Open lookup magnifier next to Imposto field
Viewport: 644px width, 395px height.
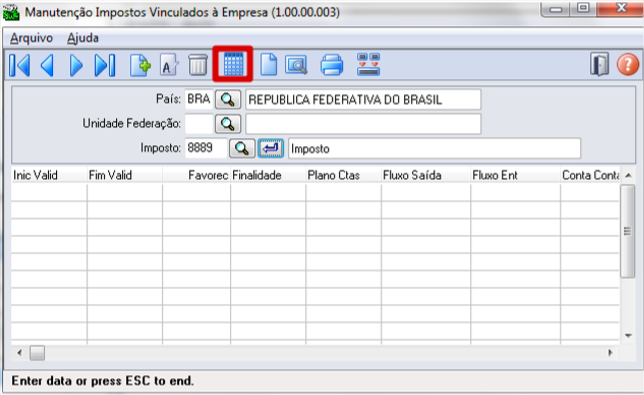242,148
